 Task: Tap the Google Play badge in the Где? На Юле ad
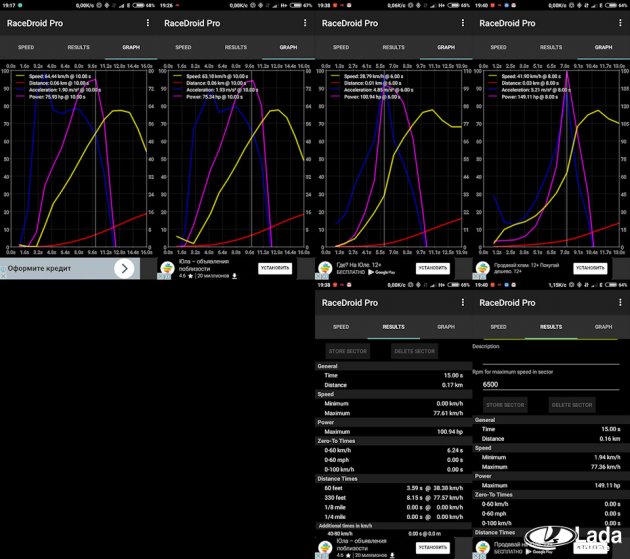383,272
